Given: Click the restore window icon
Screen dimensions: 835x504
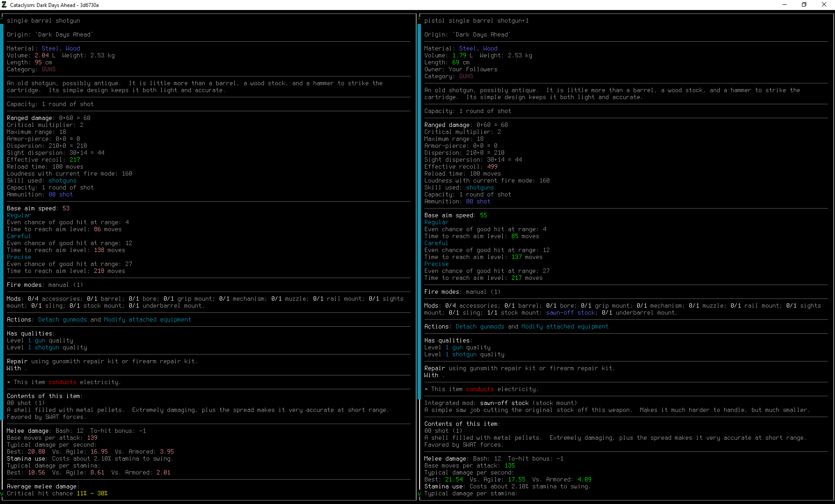Looking at the screenshot, I should point(804,5).
